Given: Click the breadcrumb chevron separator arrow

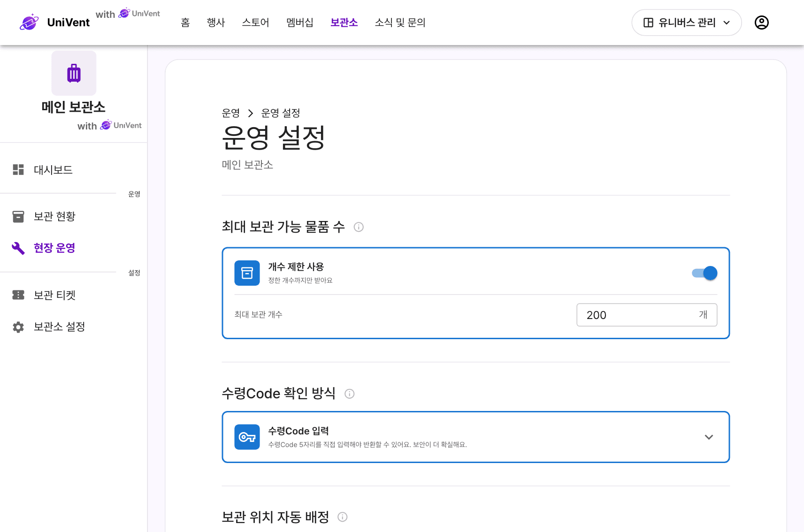Looking at the screenshot, I should [x=250, y=113].
